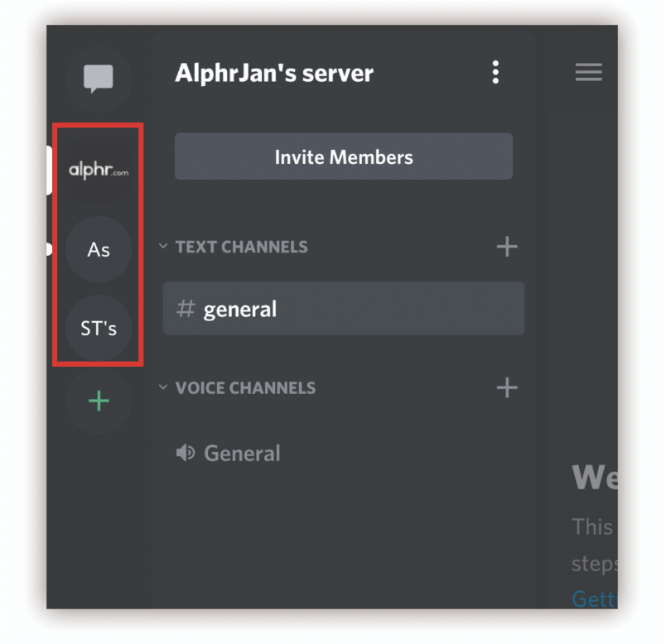Open Direct Messages chat bubble icon
Screen dimensions: 671x644
point(99,79)
